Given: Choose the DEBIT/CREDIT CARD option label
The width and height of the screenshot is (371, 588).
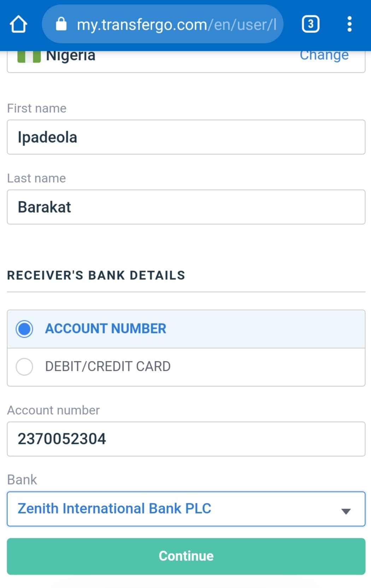Looking at the screenshot, I should tap(108, 367).
